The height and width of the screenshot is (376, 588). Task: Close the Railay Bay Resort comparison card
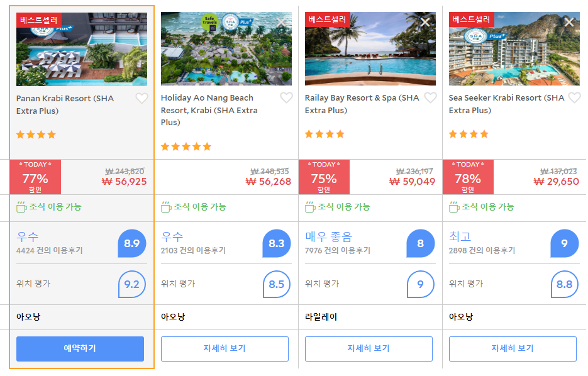click(425, 22)
